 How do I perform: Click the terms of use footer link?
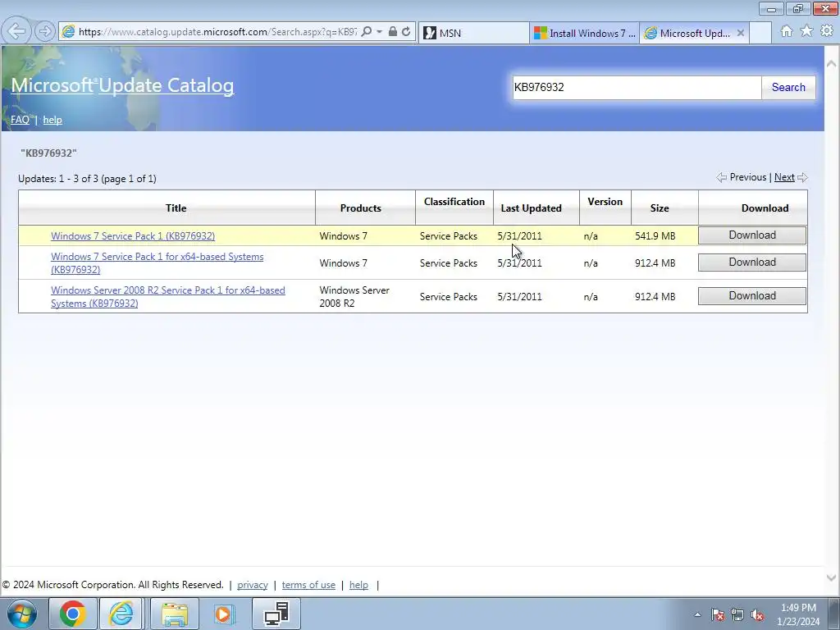click(x=308, y=585)
